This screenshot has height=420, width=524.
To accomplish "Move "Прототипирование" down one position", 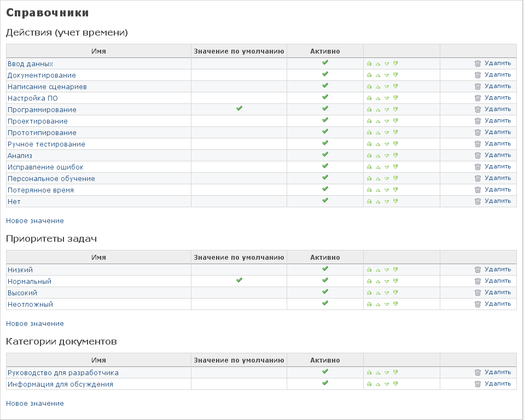I will tap(387, 132).
